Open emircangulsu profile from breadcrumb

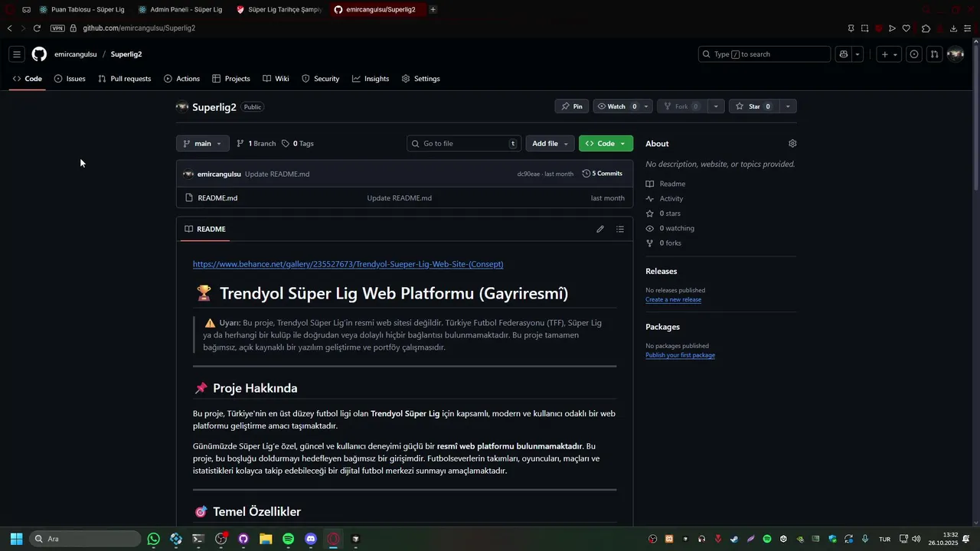76,54
